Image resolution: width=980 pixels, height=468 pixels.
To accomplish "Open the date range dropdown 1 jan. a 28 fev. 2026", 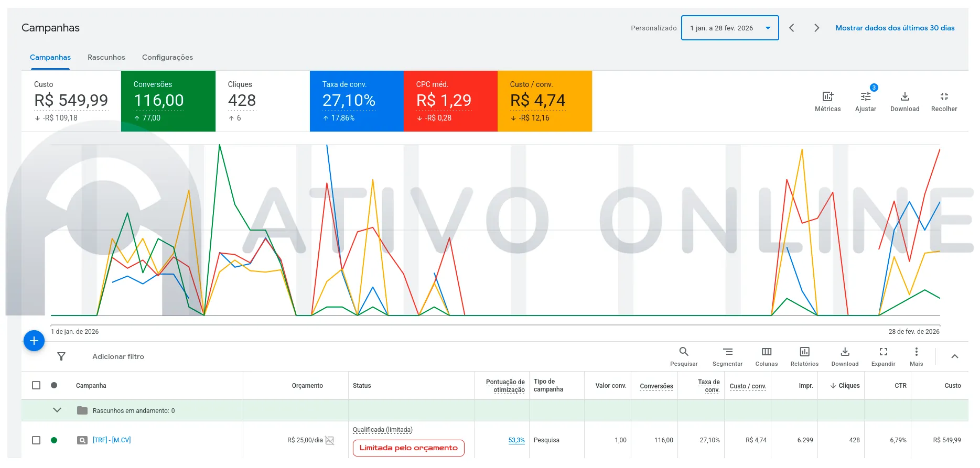I will [730, 28].
